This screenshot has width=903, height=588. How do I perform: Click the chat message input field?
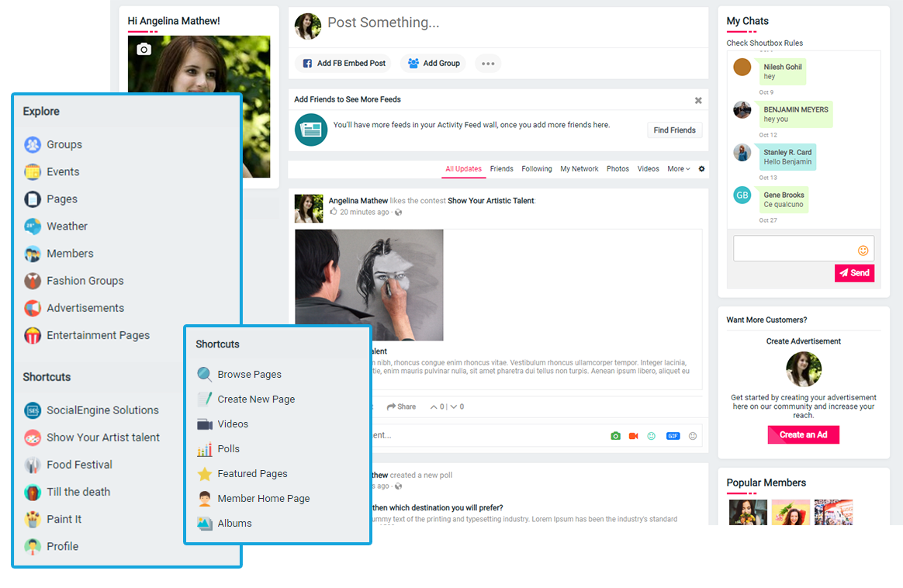[794, 249]
